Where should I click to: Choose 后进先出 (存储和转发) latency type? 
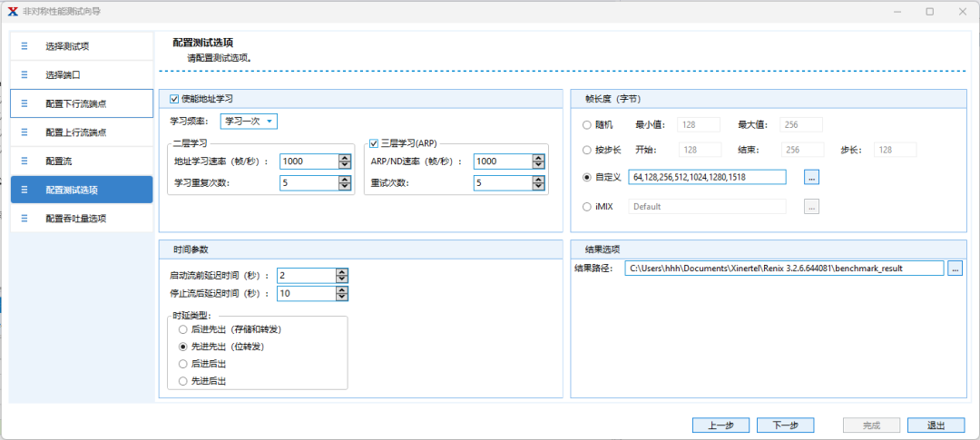coord(183,330)
